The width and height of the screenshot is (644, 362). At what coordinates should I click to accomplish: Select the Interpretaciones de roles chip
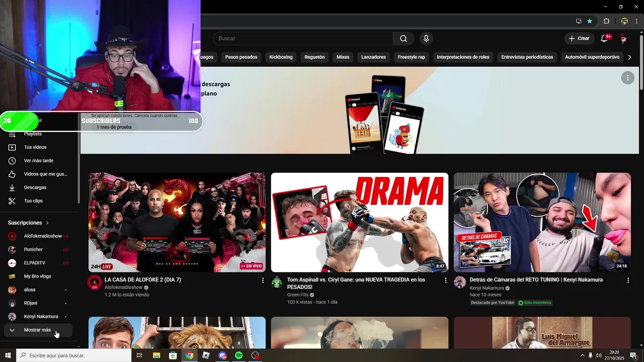tap(463, 57)
